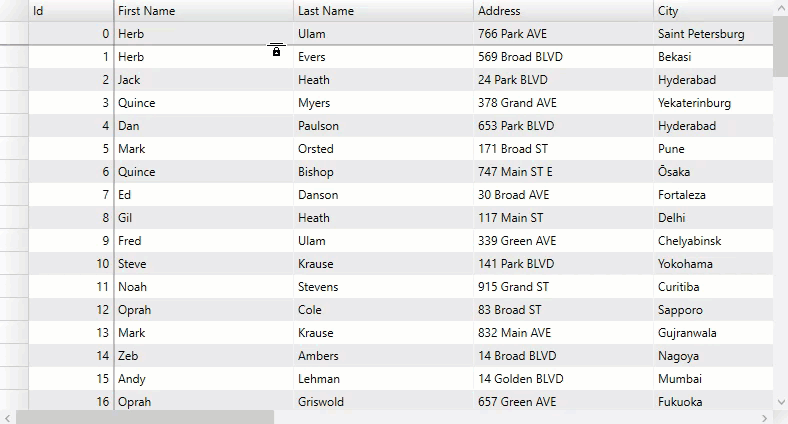Click the vertical scrollbar down arrow
Image resolution: width=788 pixels, height=424 pixels.
pos(780,401)
